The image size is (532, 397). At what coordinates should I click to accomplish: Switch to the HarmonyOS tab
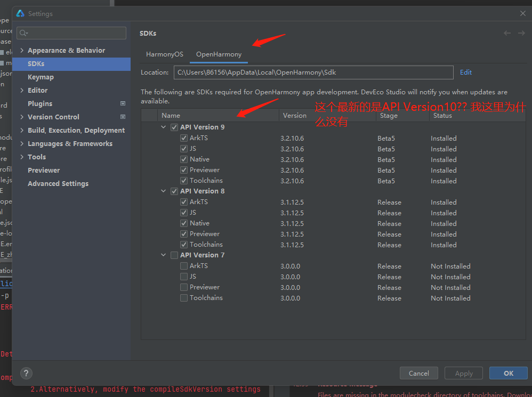(165, 54)
